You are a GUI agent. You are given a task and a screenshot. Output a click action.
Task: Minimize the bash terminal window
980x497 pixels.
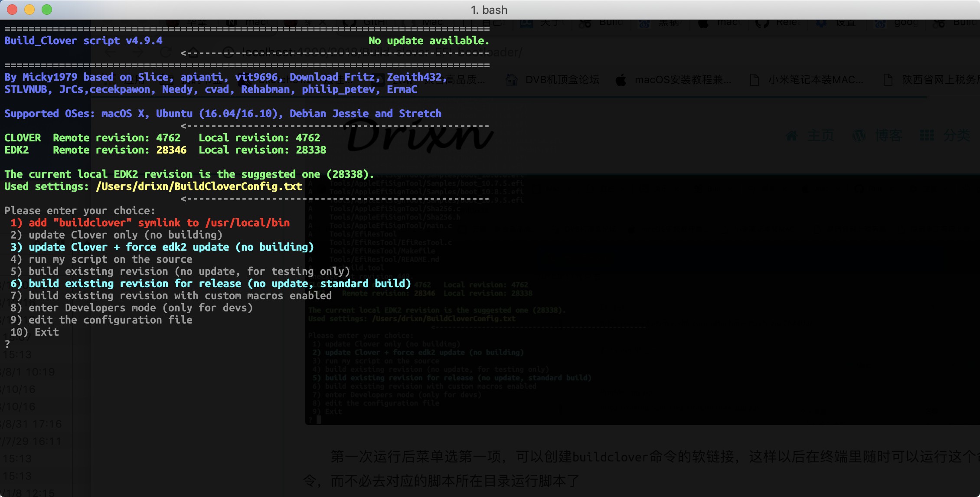[29, 10]
